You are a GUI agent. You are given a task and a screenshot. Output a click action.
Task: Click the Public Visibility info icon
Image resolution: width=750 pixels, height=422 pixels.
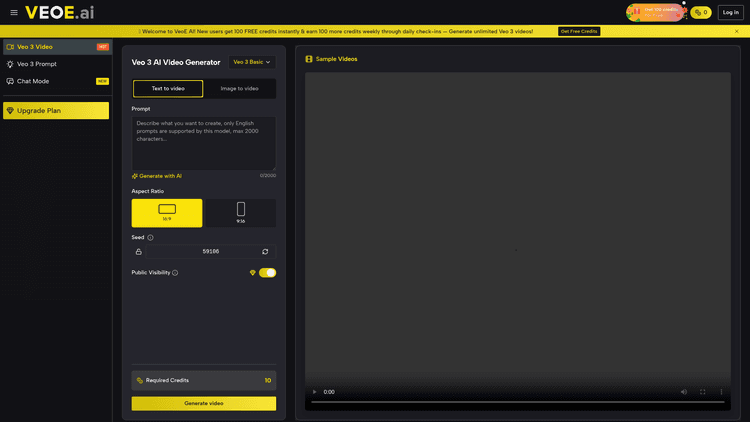coord(175,273)
